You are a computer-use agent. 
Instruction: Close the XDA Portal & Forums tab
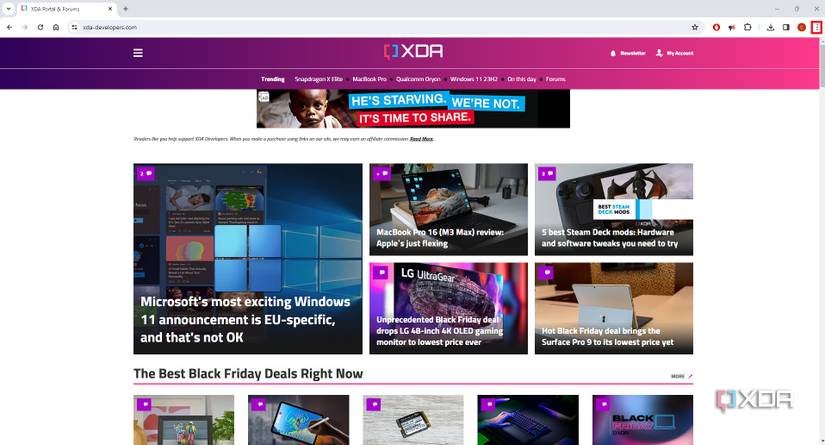coord(110,9)
